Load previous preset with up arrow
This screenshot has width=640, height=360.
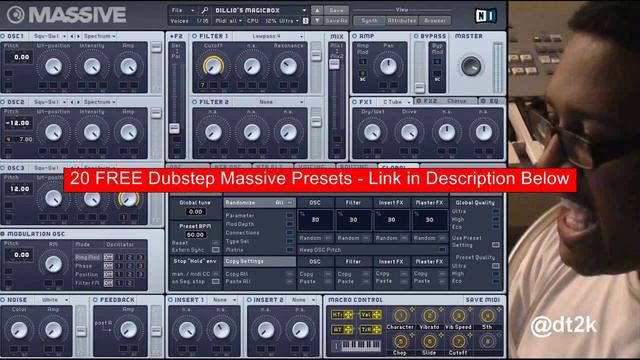pos(317,10)
